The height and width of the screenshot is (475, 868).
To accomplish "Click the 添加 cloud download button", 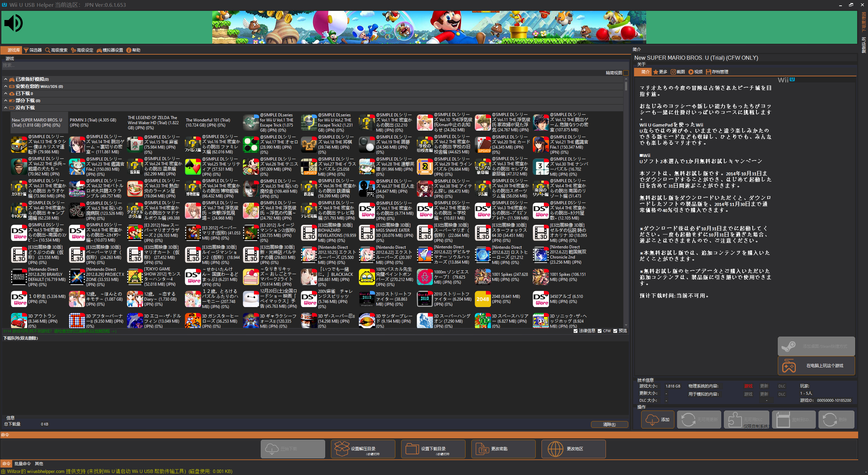I will [x=657, y=420].
